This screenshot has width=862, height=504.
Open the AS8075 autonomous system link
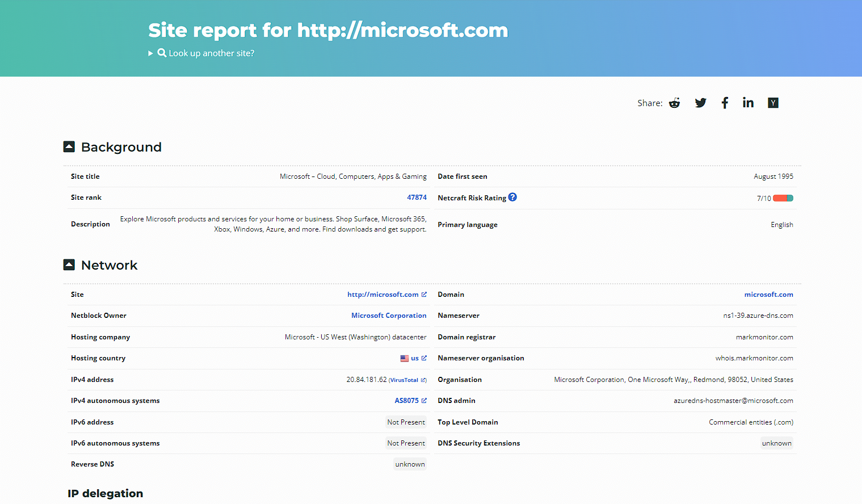407,400
